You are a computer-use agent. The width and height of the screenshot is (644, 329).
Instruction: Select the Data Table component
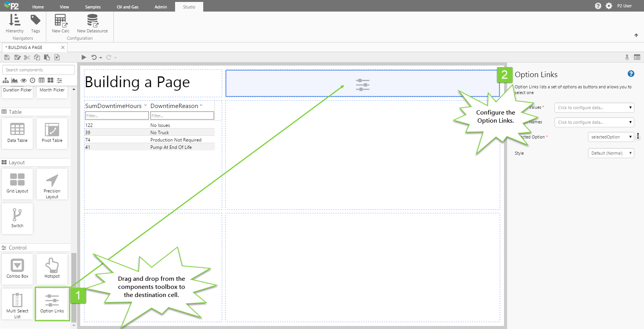[17, 133]
